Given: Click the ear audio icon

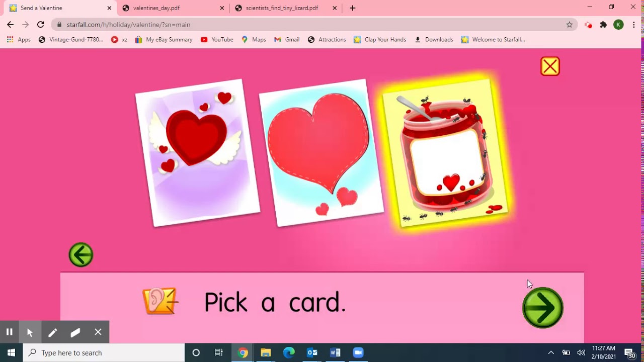Looking at the screenshot, I should (x=160, y=301).
